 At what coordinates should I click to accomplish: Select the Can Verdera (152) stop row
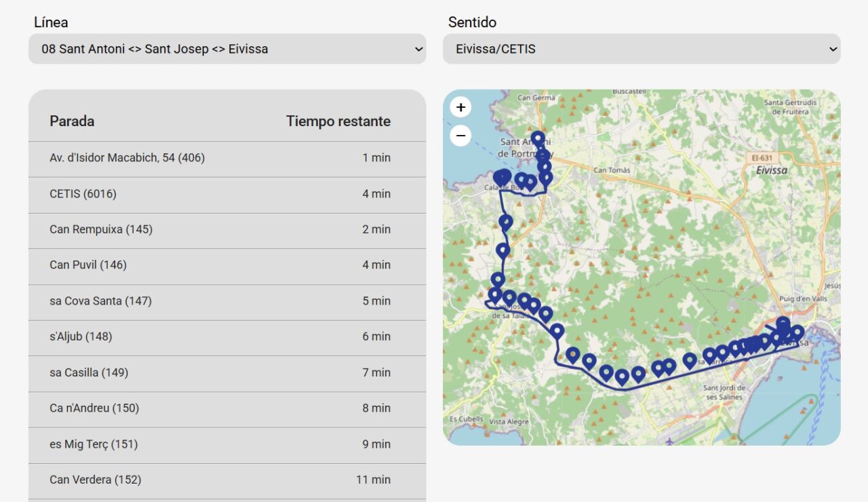(227, 480)
